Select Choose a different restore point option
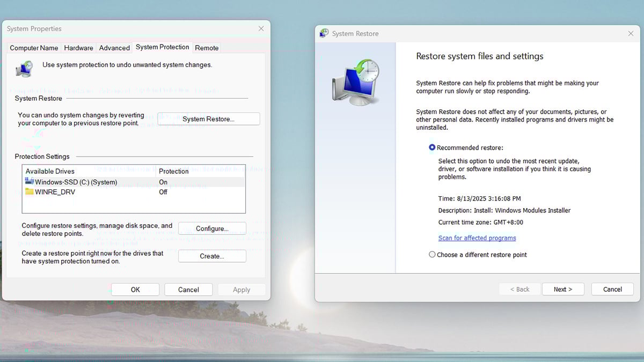The height and width of the screenshot is (362, 644). coord(432,255)
